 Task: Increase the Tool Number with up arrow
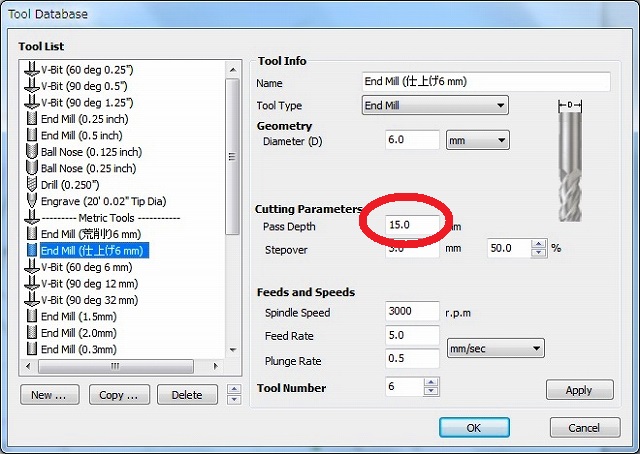(x=431, y=382)
